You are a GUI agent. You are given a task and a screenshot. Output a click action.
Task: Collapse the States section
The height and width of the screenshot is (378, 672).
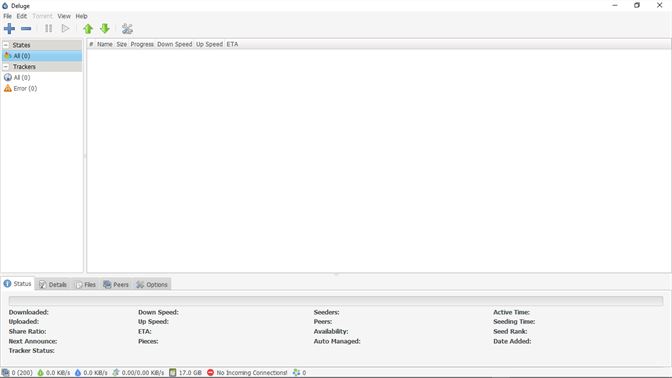[6, 45]
